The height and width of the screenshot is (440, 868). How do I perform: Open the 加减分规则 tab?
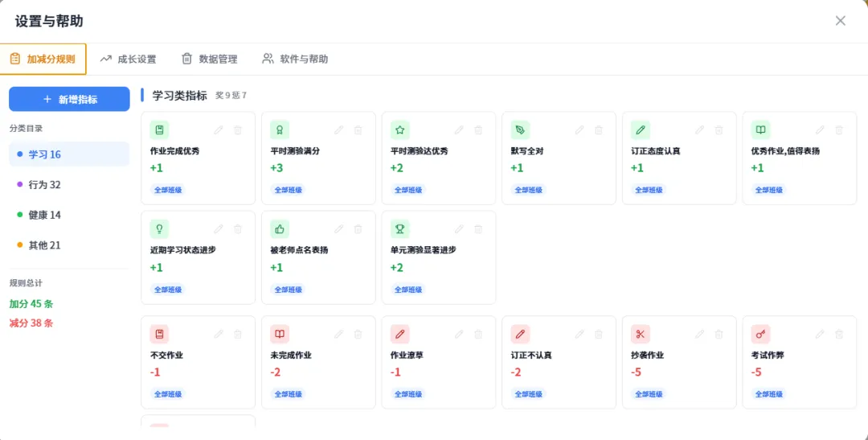click(43, 59)
